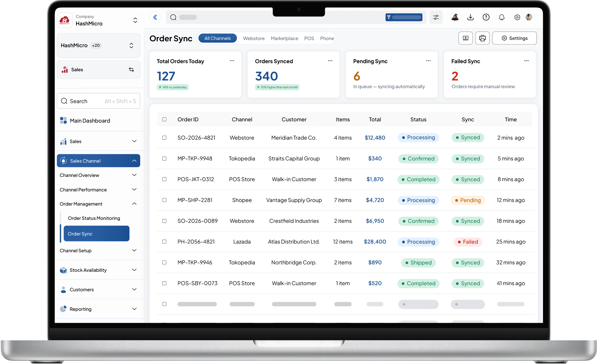The image size is (597, 364).
Task: Switch to the POS tab
Action: click(309, 38)
